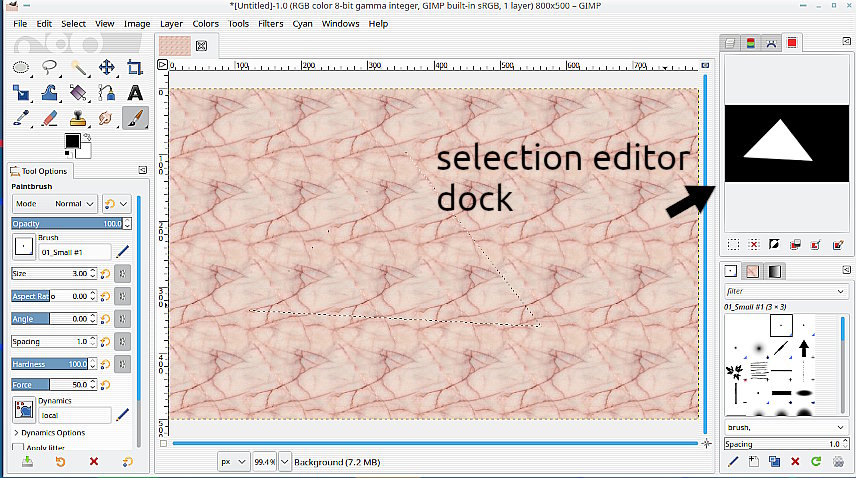Delete the brush with red X icon
This screenshot has width=856, height=478.
[795, 461]
